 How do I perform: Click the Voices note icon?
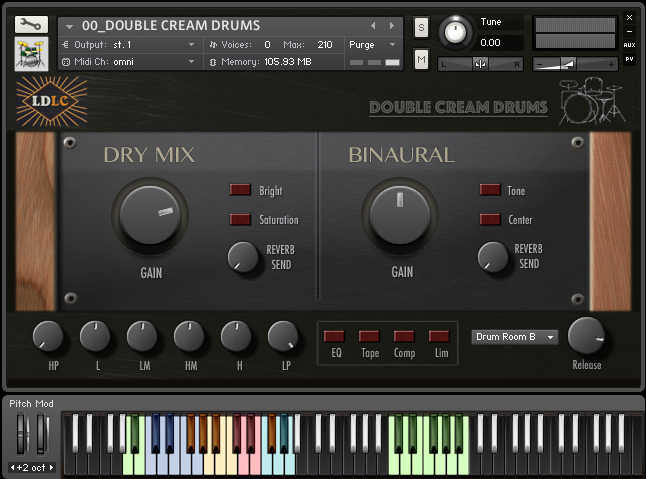point(213,44)
